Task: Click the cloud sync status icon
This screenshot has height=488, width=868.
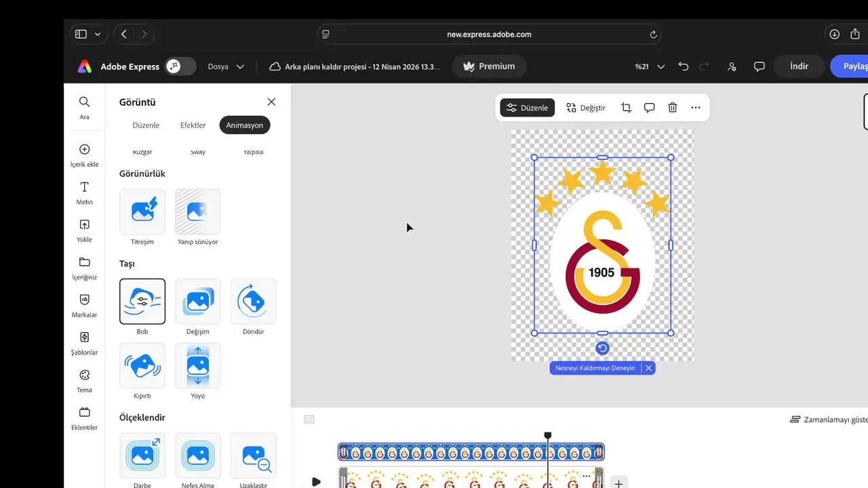Action: [275, 66]
